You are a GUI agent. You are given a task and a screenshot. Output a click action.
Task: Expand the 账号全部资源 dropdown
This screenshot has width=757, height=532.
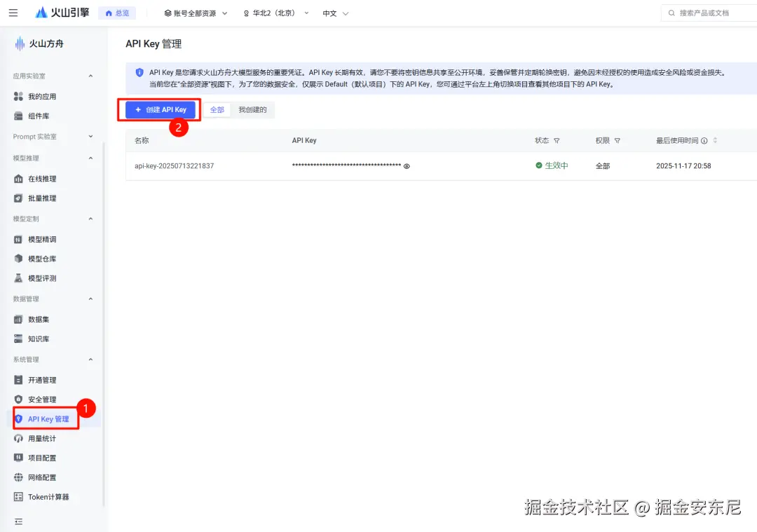coord(196,13)
